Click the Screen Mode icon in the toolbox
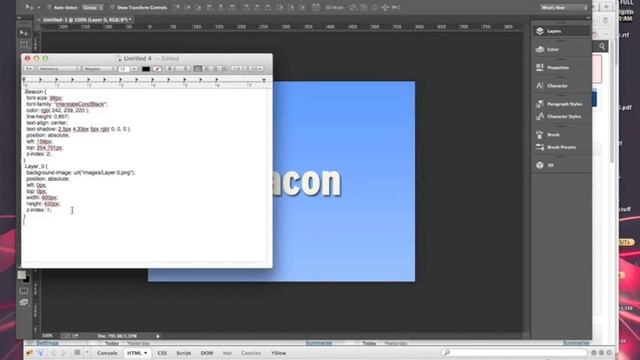 (x=24, y=302)
